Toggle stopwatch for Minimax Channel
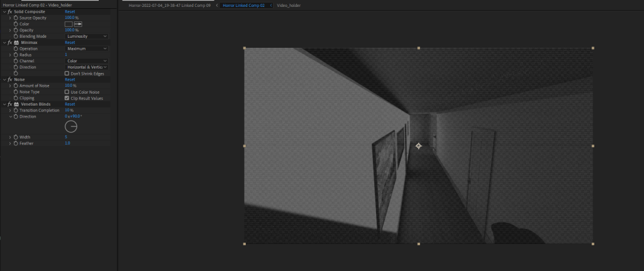644x271 pixels. pyautogui.click(x=16, y=61)
